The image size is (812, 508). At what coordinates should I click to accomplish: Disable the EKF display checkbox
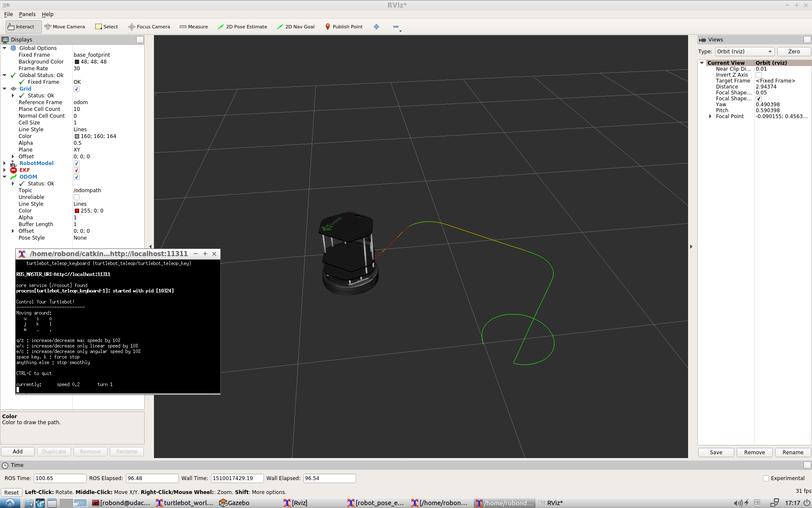[77, 170]
